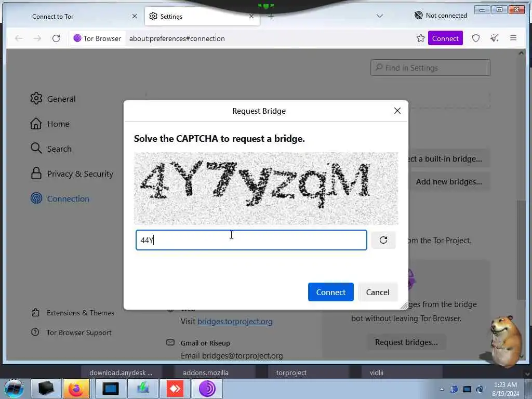Click the black folder taskbar icon

(46, 389)
